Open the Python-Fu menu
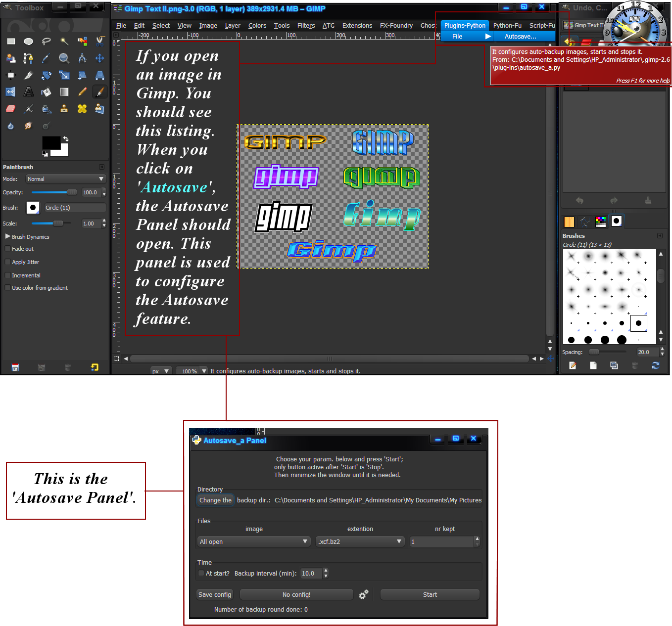The height and width of the screenshot is (626, 672). point(507,26)
